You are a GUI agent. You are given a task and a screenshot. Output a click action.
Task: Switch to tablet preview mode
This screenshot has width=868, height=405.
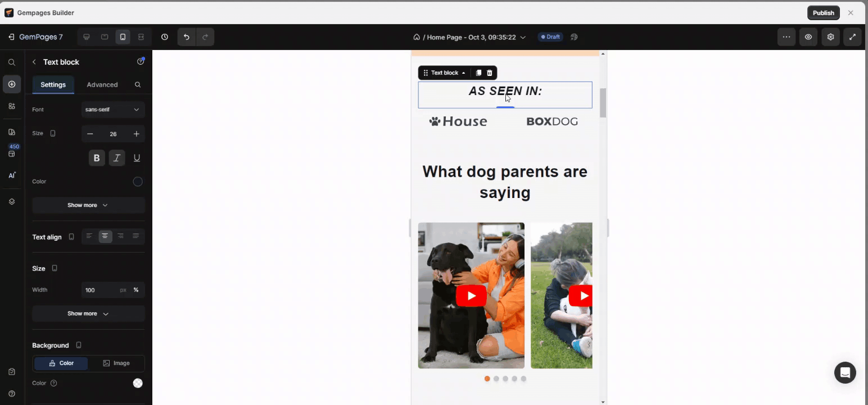point(105,37)
